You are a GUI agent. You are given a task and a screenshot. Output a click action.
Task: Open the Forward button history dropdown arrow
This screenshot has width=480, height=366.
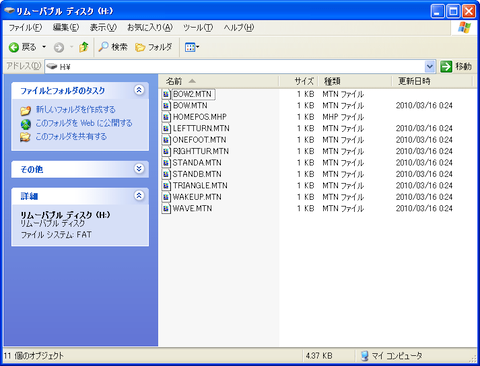[x=71, y=47]
